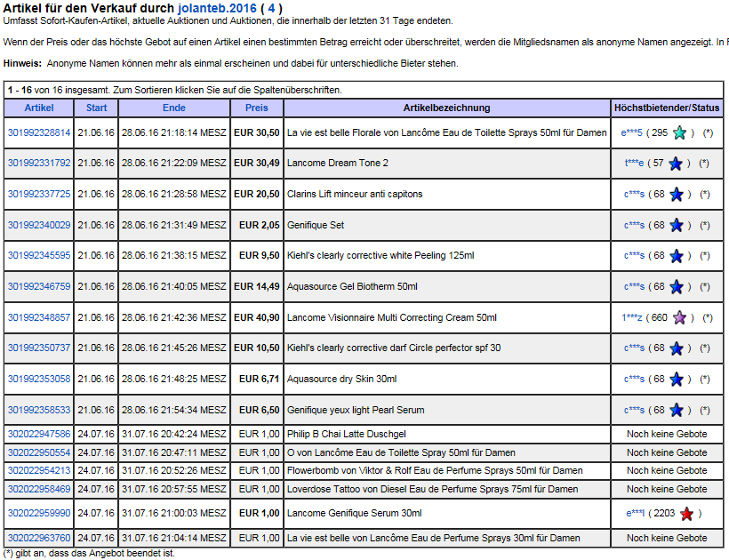This screenshot has height=560, width=729.
Task: Select end time 28.06.16 21:18:14 MESZ
Action: point(174,133)
